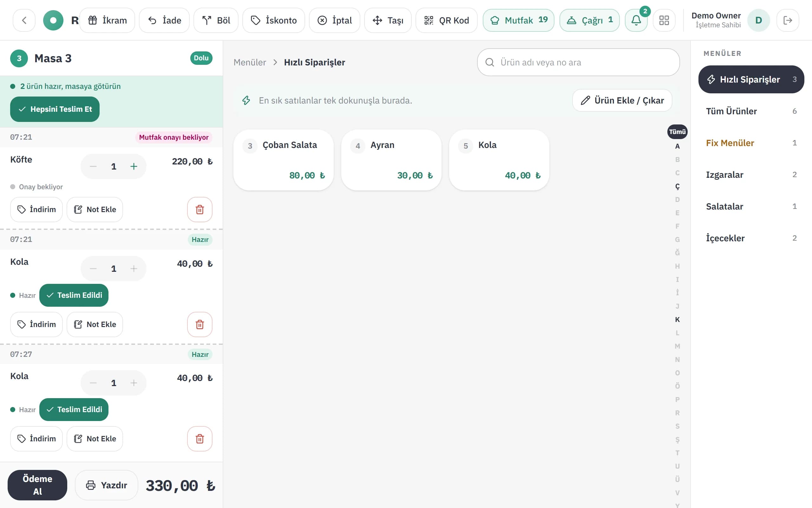Open İskonto discount option
The height and width of the screenshot is (508, 812).
point(273,20)
